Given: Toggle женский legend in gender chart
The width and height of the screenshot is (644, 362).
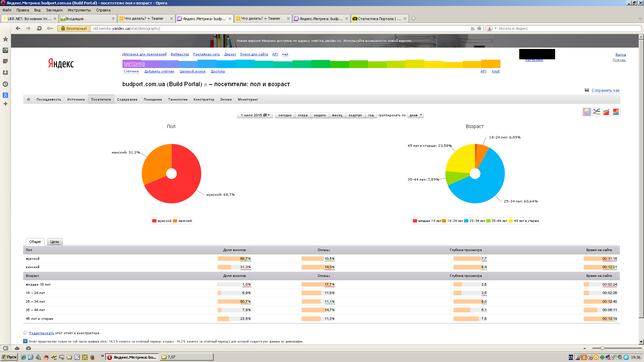Looking at the screenshot, I should (x=182, y=221).
